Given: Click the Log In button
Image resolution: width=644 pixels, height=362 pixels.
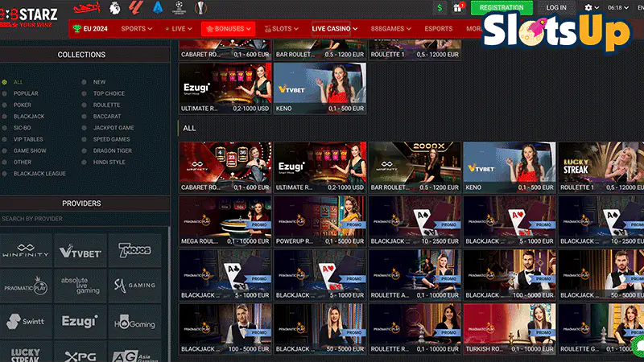Looking at the screenshot, I should 556,8.
